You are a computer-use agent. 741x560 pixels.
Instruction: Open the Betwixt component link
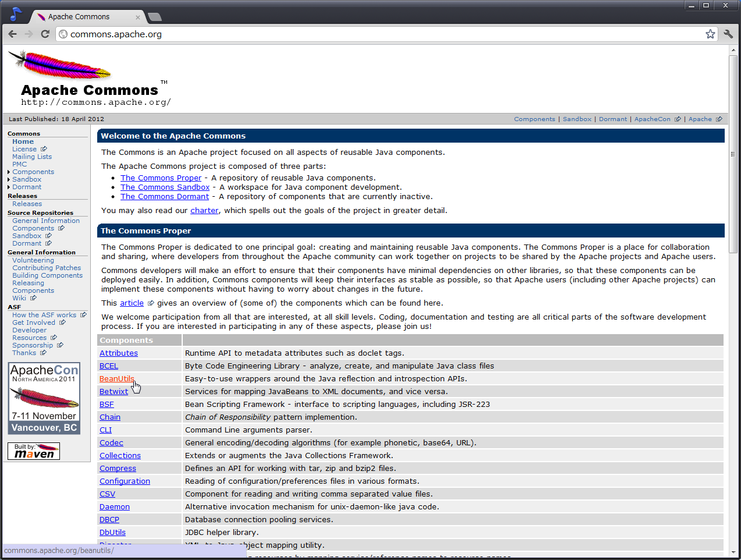[x=114, y=392]
